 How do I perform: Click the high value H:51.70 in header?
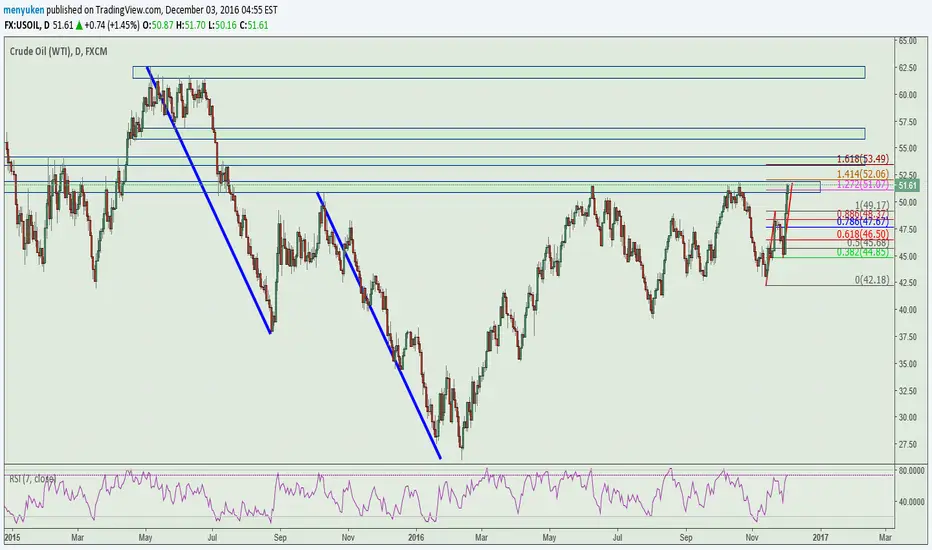coord(191,25)
